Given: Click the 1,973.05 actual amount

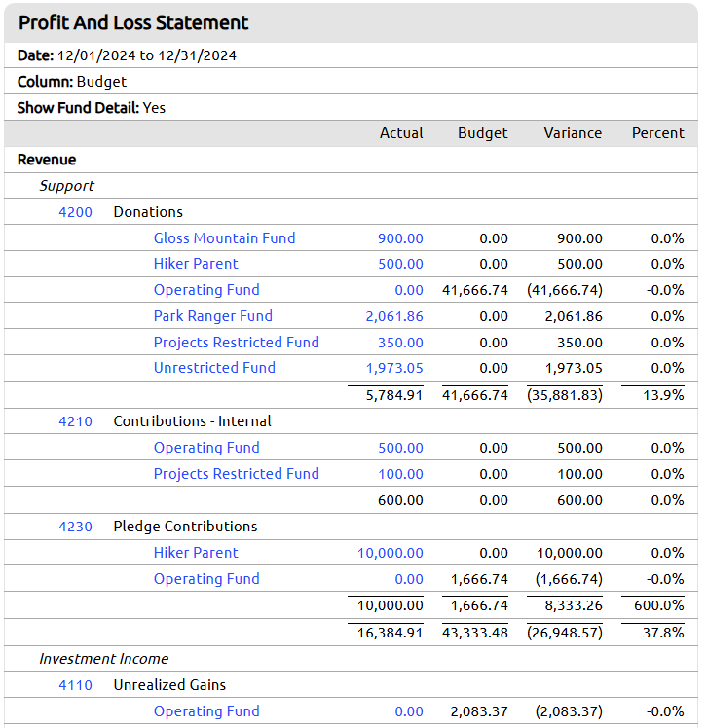Looking at the screenshot, I should coord(394,368).
